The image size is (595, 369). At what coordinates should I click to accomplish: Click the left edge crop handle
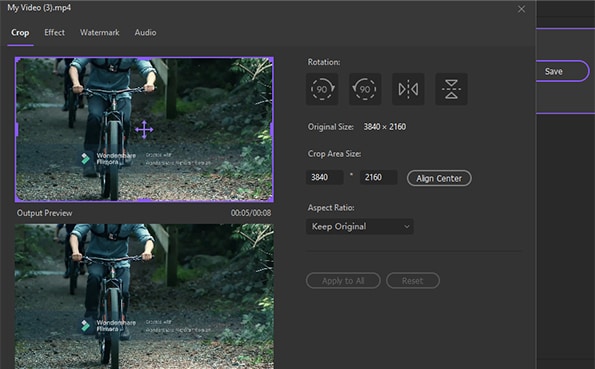click(17, 129)
